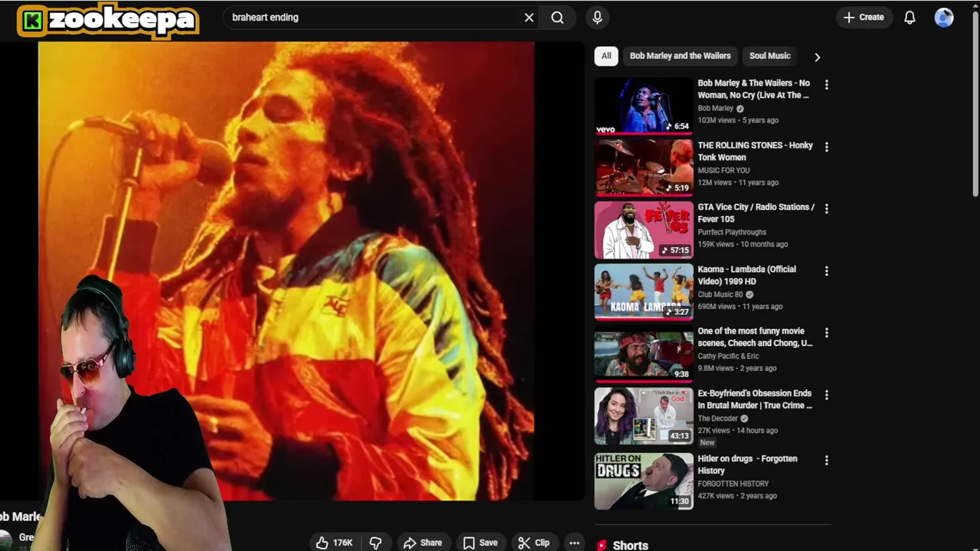Open title 'THE ROLLING STONES - Honky Tonk Women'
980x551 pixels.
tap(756, 151)
